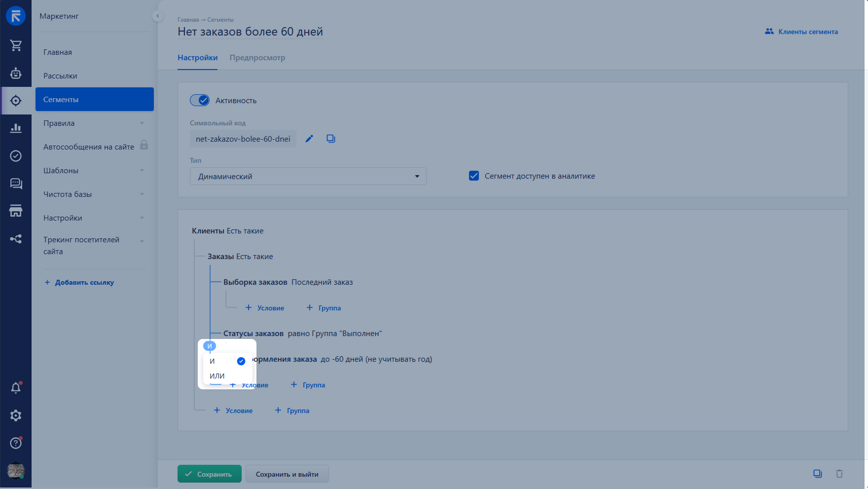Select ИЛИ operator in the popup
The width and height of the screenshot is (868, 489).
tap(217, 376)
